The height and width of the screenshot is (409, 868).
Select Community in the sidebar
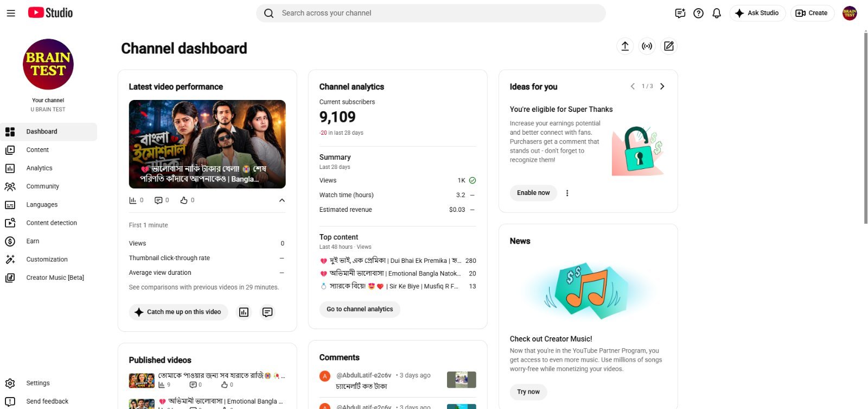(49, 186)
